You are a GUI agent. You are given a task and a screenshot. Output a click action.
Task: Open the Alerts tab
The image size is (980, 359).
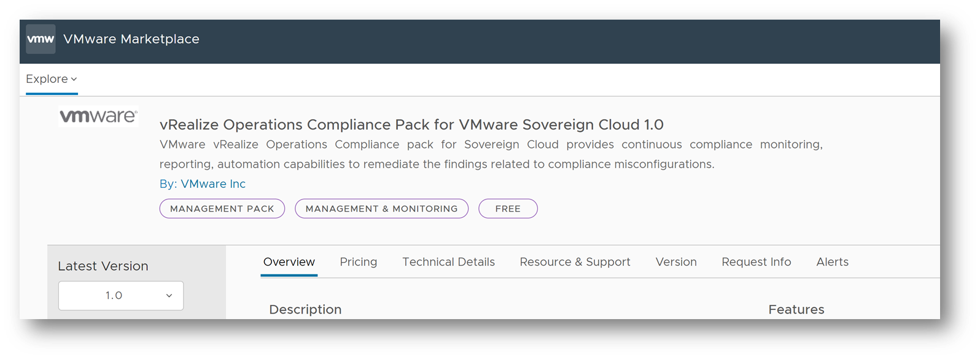click(x=832, y=262)
